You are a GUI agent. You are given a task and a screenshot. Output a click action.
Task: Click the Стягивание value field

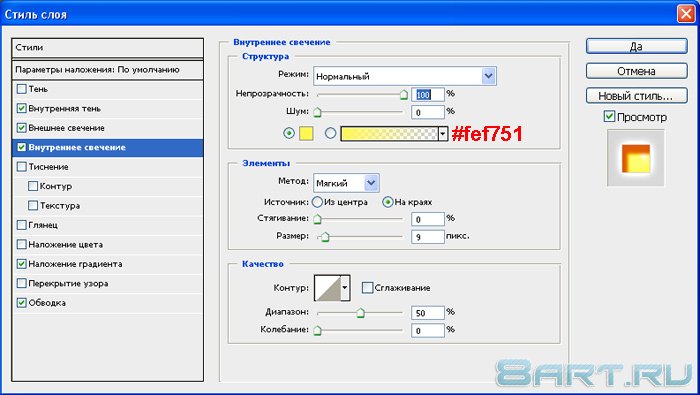(428, 219)
